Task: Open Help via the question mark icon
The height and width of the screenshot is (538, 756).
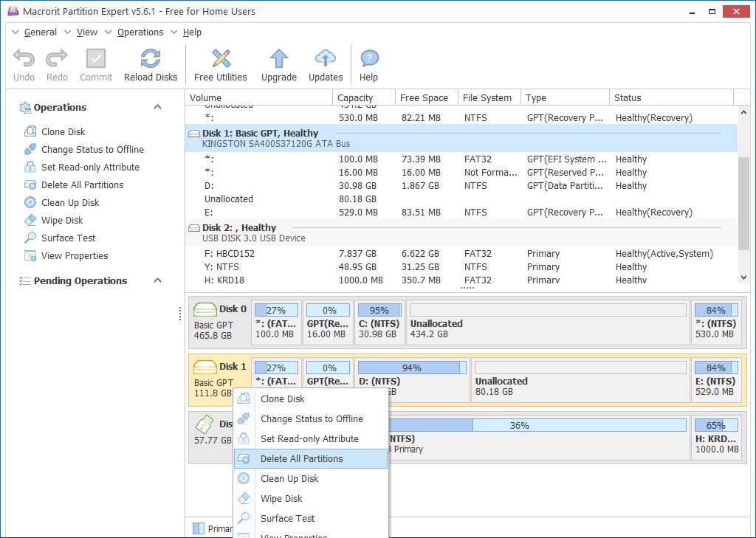Action: pos(369,59)
